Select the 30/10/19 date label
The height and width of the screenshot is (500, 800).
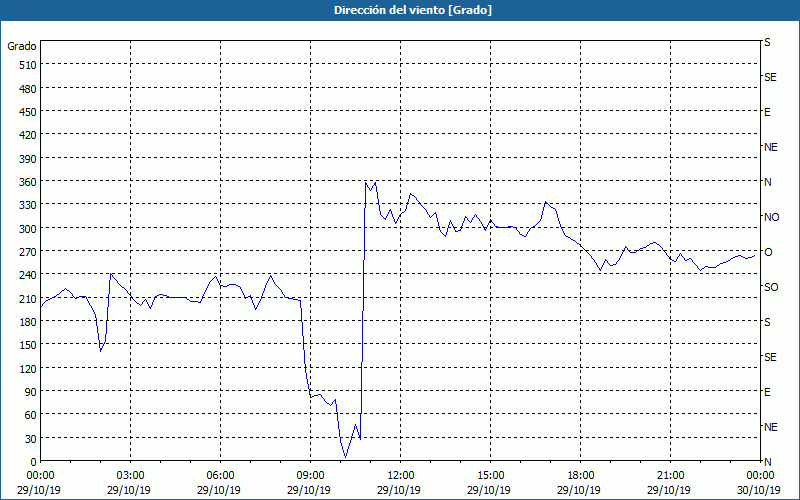pyautogui.click(x=759, y=491)
